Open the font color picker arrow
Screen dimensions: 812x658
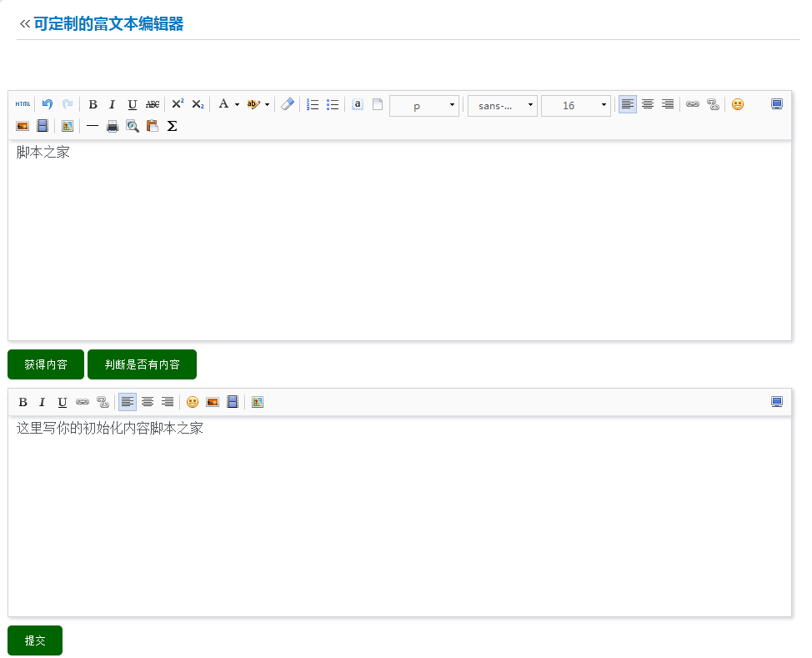[x=237, y=105]
